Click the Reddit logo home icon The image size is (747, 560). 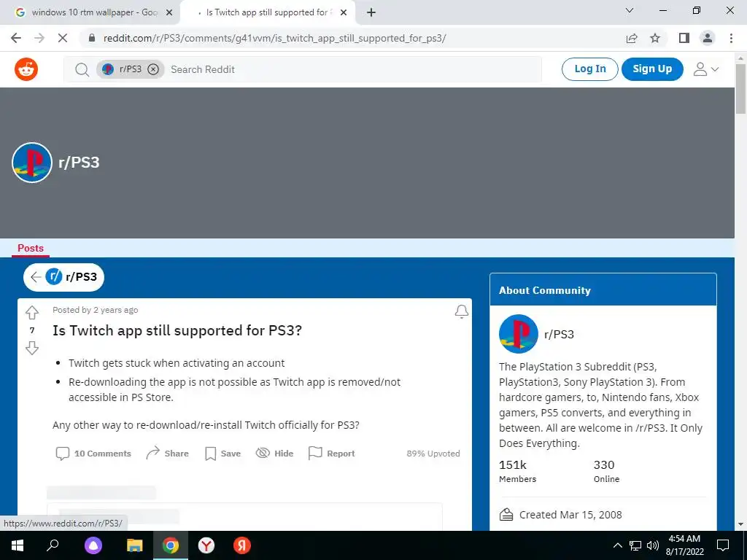(x=26, y=69)
